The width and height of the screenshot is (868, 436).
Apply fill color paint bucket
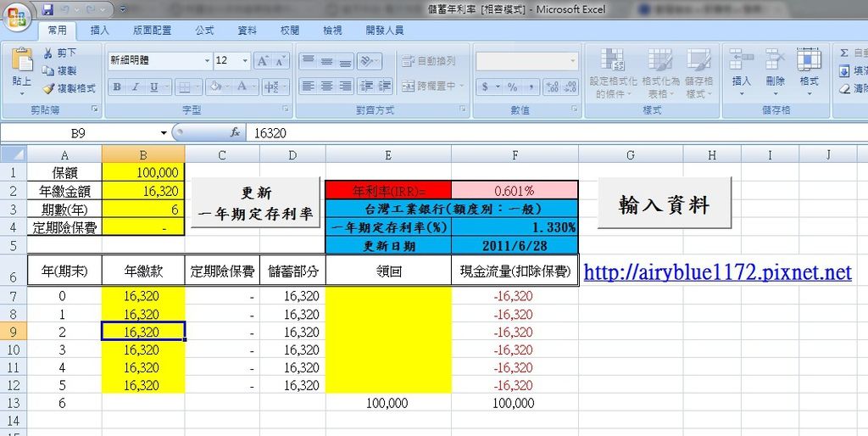coord(214,87)
